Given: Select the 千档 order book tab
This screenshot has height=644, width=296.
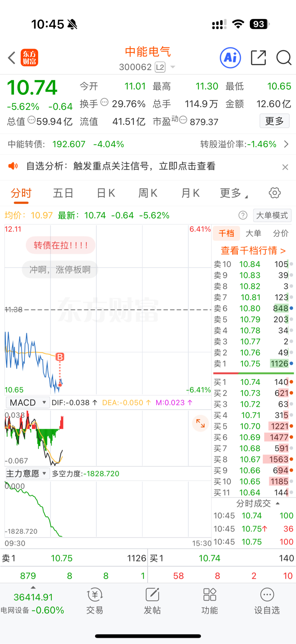Looking at the screenshot, I should [226, 233].
